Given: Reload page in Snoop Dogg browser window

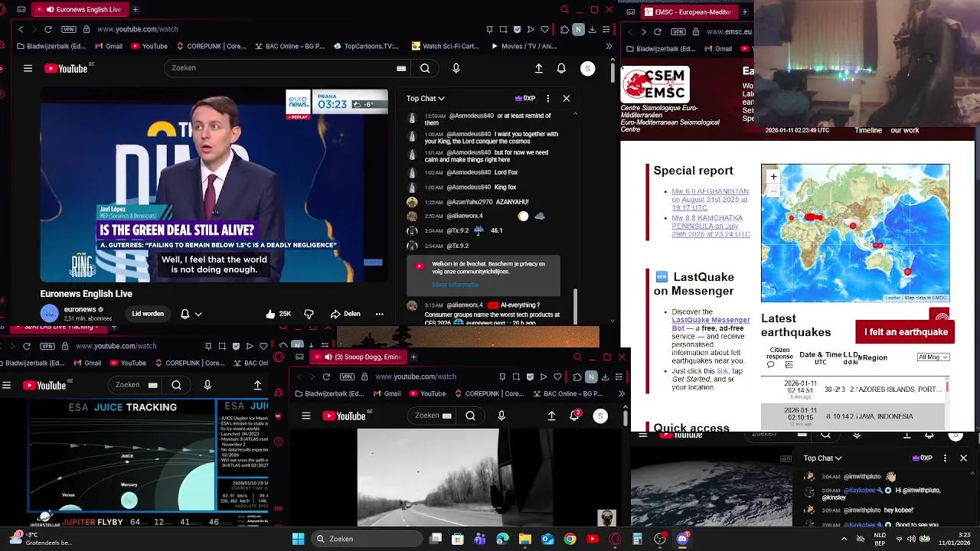Looking at the screenshot, I should point(326,377).
